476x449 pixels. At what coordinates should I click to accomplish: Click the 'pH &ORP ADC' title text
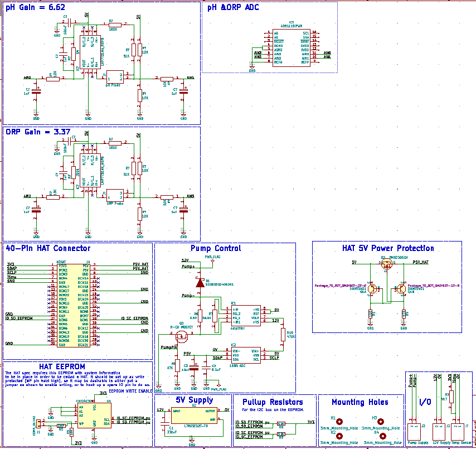click(x=233, y=8)
